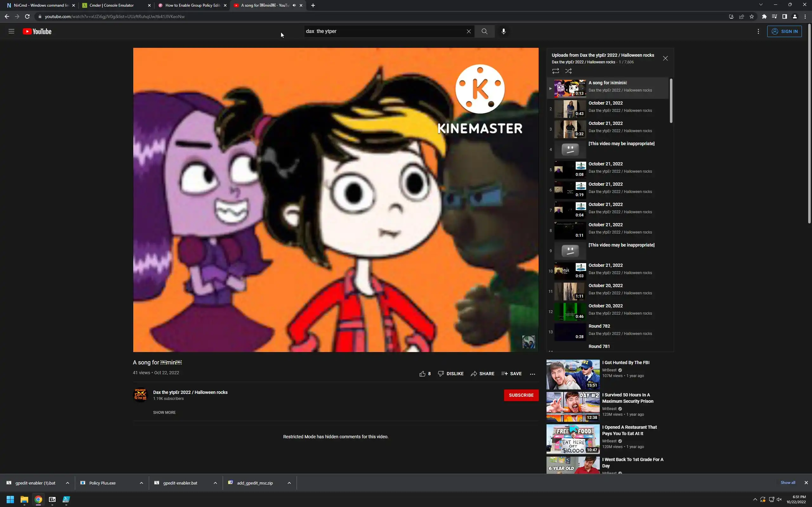Mute the YouTube tab audio icon
Screen dimensions: 812x507
294,5
